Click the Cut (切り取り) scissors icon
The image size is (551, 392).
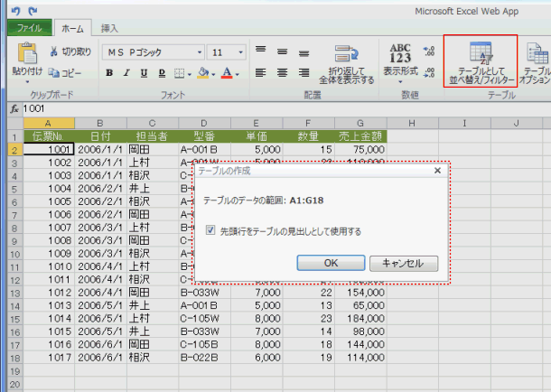click(54, 51)
